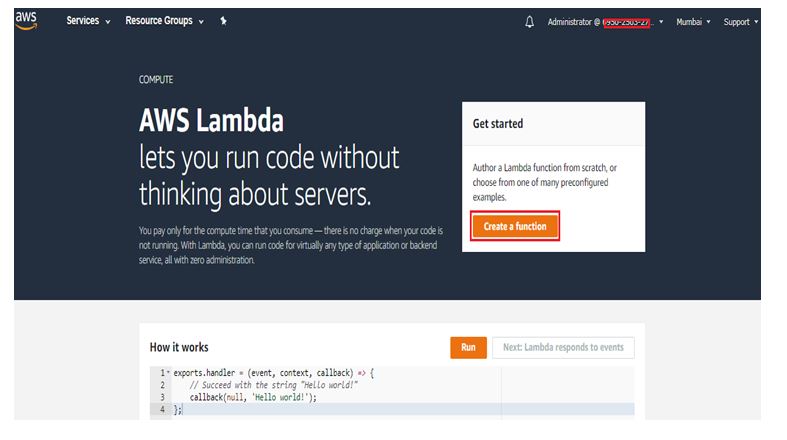
Task: Select the code comment on line 2
Action: (274, 385)
